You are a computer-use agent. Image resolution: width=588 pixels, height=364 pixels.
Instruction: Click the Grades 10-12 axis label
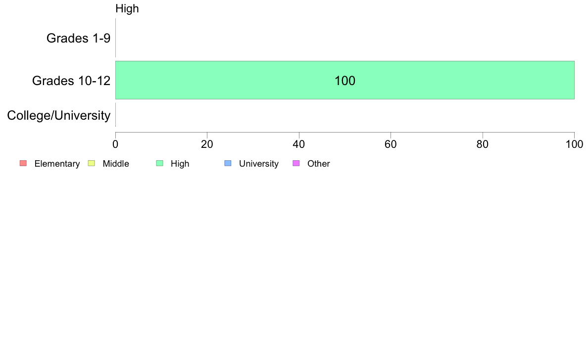(71, 81)
